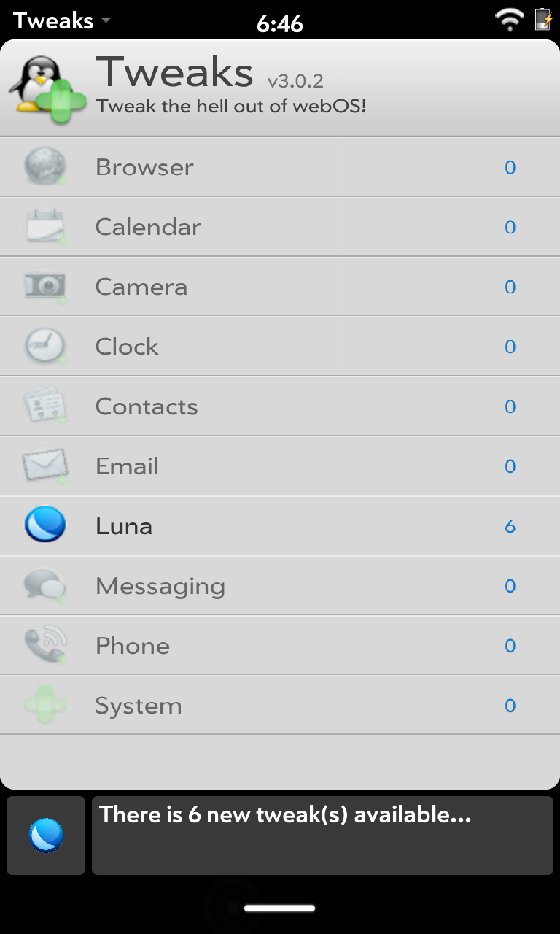Viewport: 560px width, 934px height.
Task: Tap the battery charging indicator
Action: 543,20
